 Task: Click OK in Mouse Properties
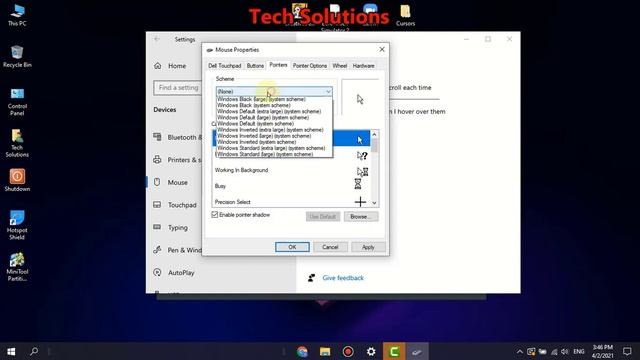pos(292,247)
